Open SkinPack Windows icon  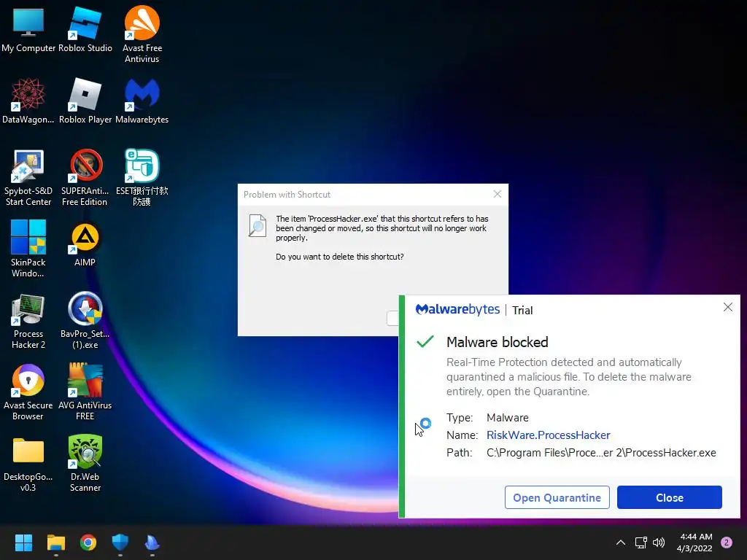[x=28, y=249]
